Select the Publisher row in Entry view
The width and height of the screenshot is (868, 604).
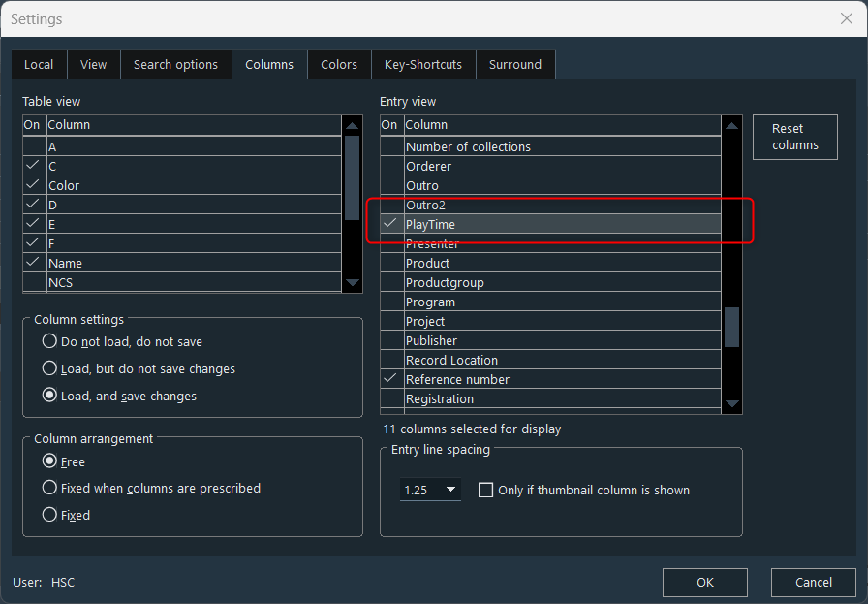562,340
